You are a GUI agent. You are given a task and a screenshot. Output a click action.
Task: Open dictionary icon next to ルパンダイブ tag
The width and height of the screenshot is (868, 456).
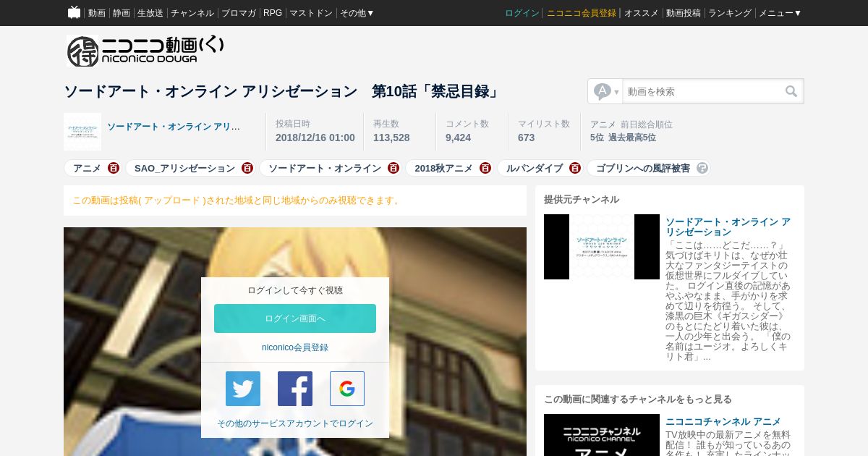pos(575,168)
